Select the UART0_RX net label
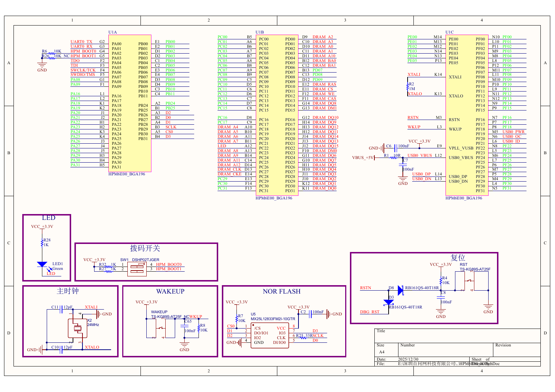555x392 pixels. coord(81,46)
